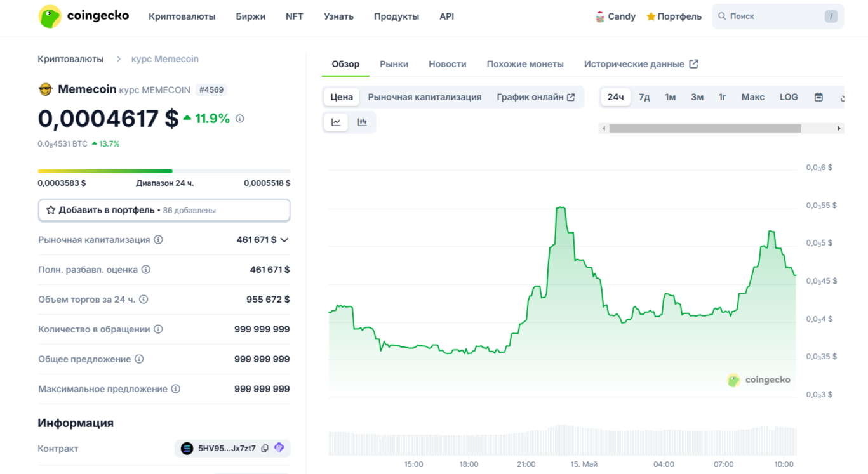This screenshot has height=474, width=868.
Task: Show info for Общее предложение
Action: tap(139, 359)
